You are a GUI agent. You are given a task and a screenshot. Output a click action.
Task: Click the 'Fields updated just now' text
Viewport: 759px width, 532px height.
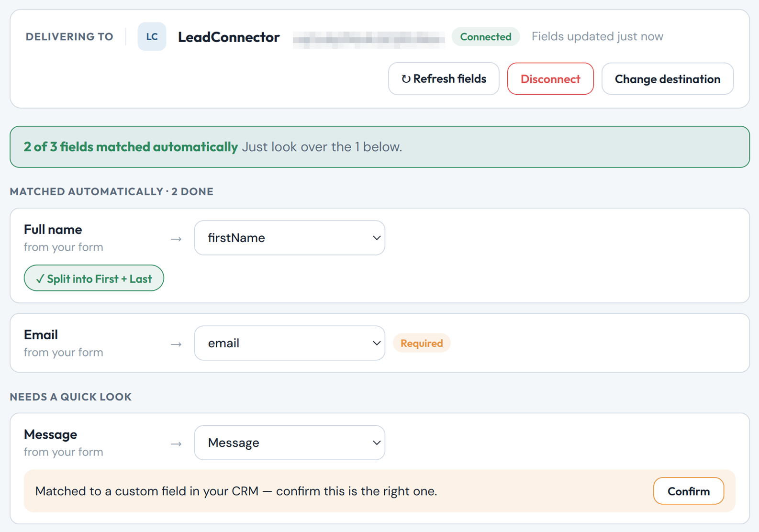[x=597, y=37]
